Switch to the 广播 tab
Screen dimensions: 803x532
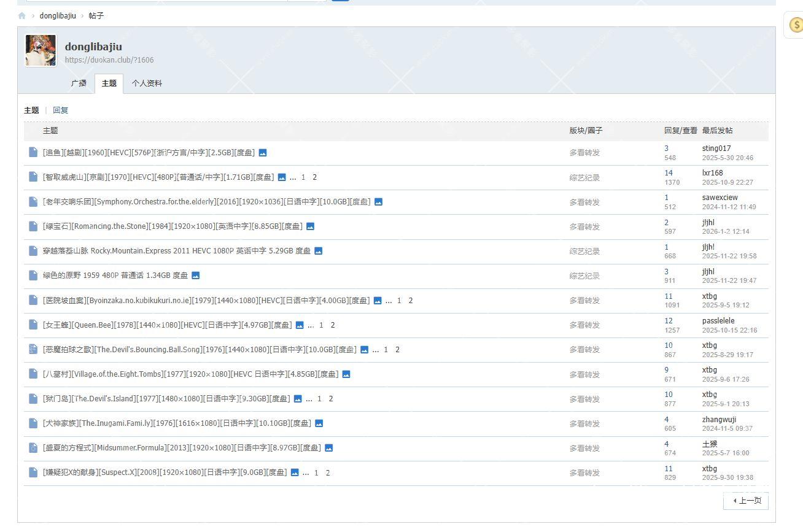pyautogui.click(x=79, y=83)
